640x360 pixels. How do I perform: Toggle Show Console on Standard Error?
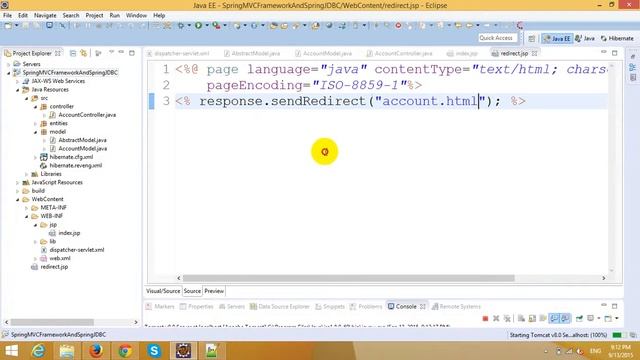[565, 318]
